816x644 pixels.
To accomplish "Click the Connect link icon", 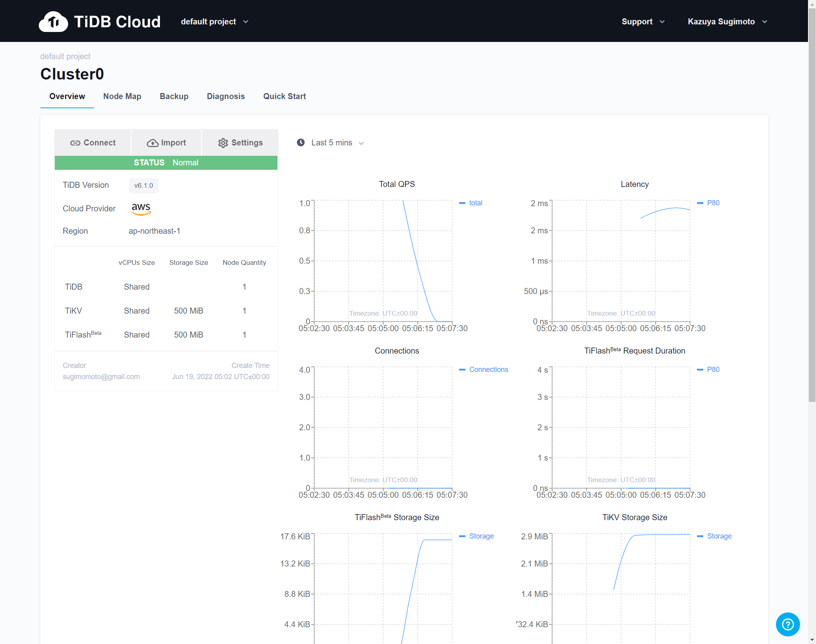I will [75, 143].
